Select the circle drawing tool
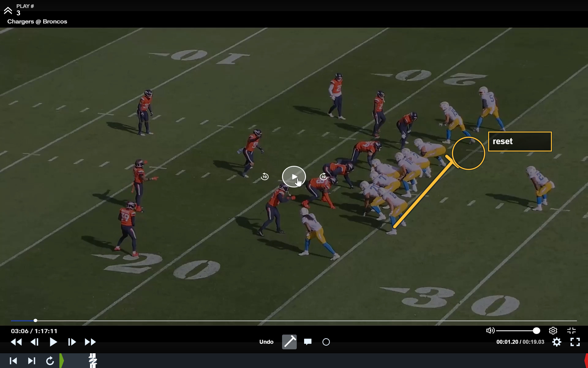Viewport: 588px width, 368px height. (x=326, y=342)
